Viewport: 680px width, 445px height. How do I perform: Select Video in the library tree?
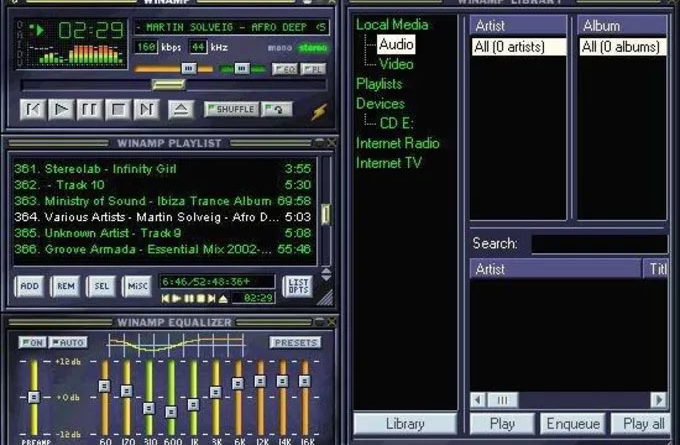click(396, 64)
